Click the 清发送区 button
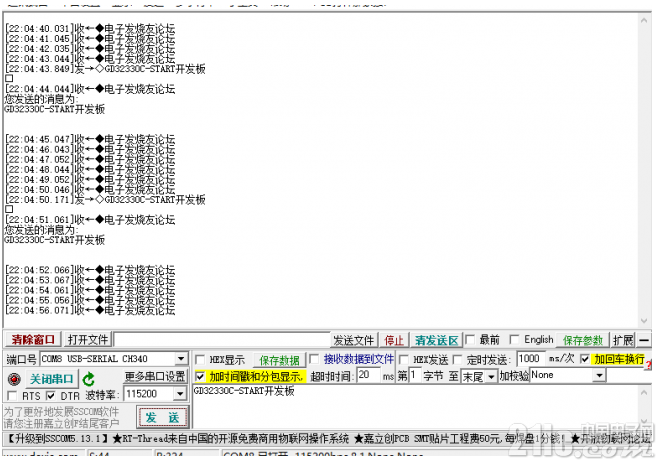Screen dimensions: 657x461 (x=437, y=340)
